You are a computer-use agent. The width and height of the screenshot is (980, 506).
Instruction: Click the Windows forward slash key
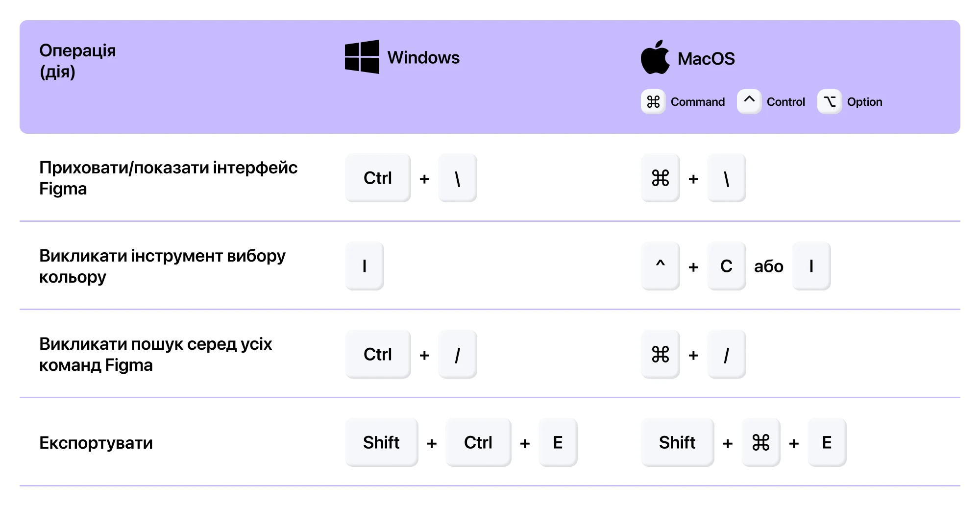(x=458, y=354)
